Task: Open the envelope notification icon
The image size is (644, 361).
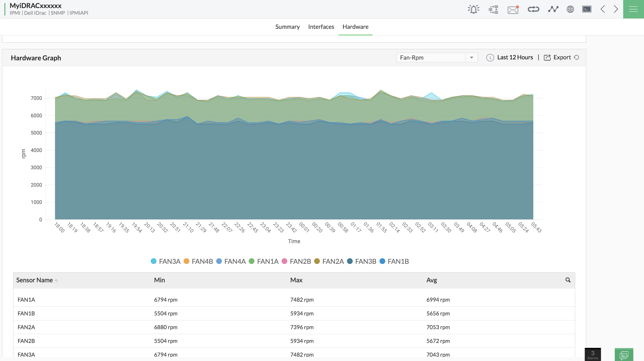Action: point(513,10)
